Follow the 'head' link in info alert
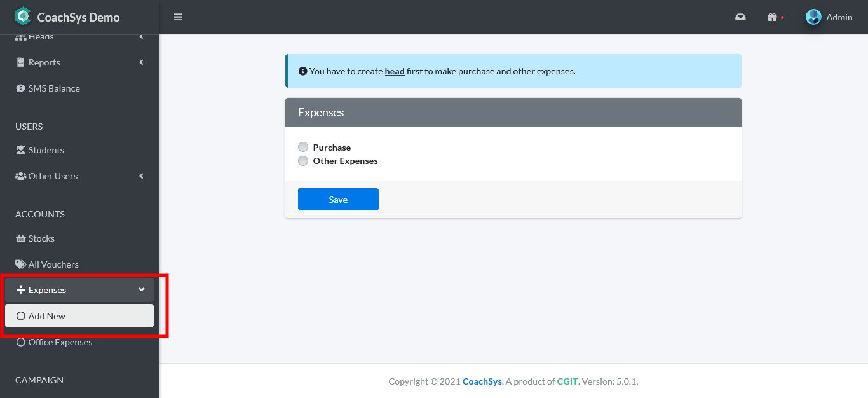The image size is (868, 398). [395, 71]
